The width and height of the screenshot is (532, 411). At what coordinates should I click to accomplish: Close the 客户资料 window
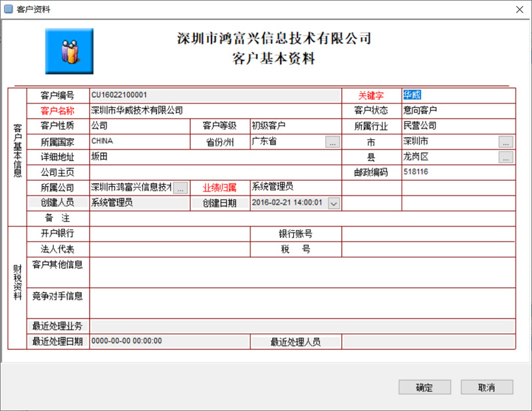point(519,9)
